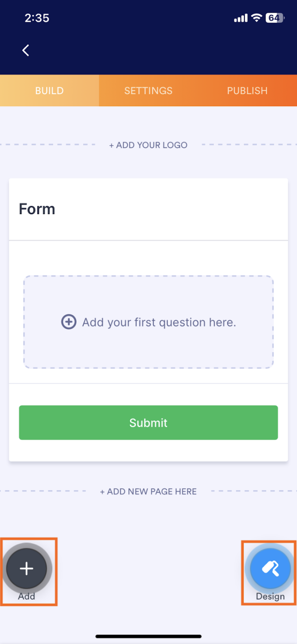Tap the "Design" label under the roller button
The image size is (297, 644).
point(270,596)
